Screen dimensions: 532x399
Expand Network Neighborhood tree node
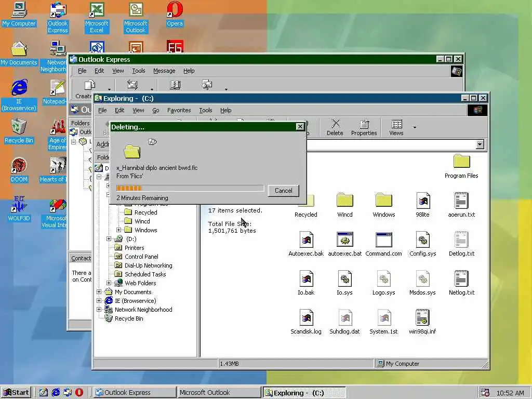(x=99, y=310)
